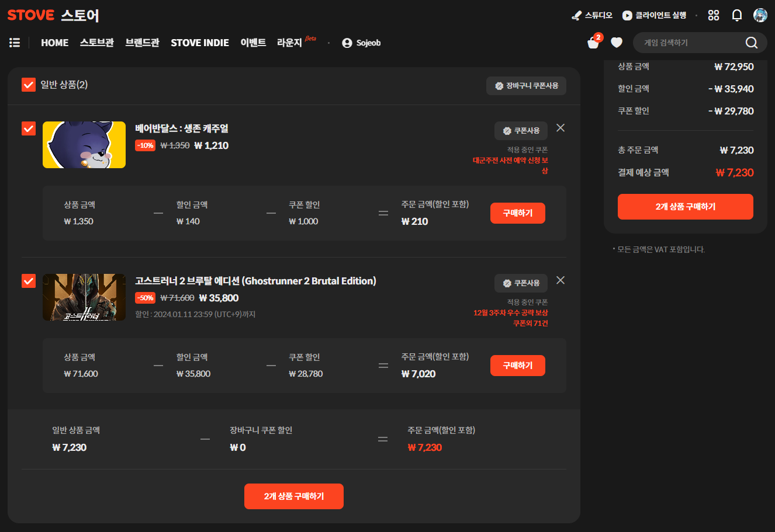Viewport: 775px width, 532px height.
Task: Remove 베어반달스 from cart with X
Action: pos(561,128)
